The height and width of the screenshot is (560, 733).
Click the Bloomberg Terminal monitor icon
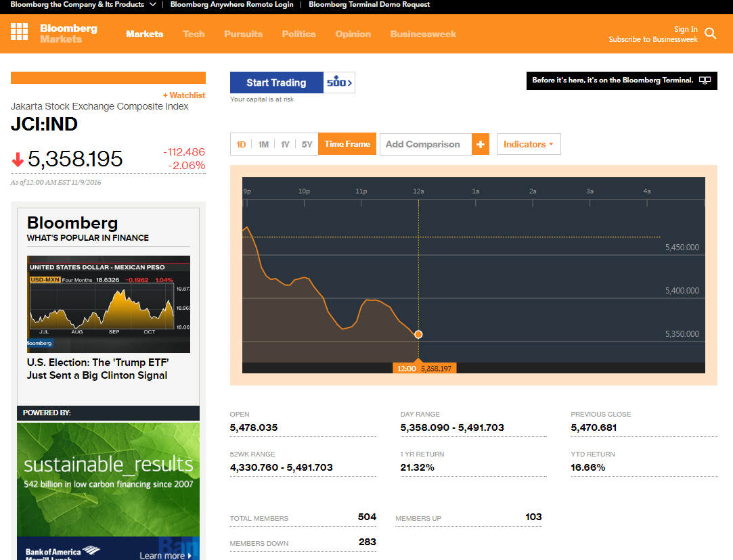[x=705, y=80]
